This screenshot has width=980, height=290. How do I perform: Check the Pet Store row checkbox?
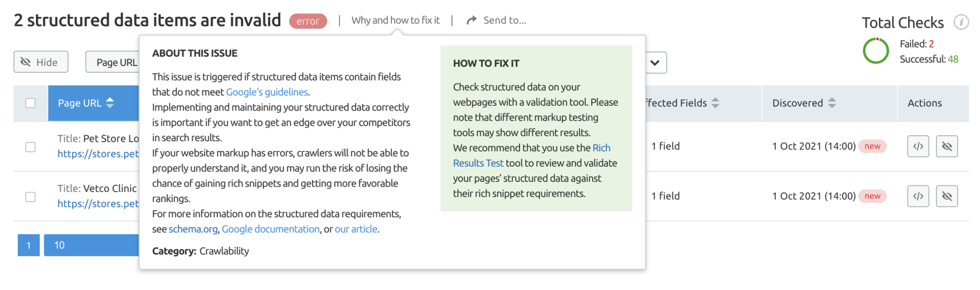click(x=31, y=146)
